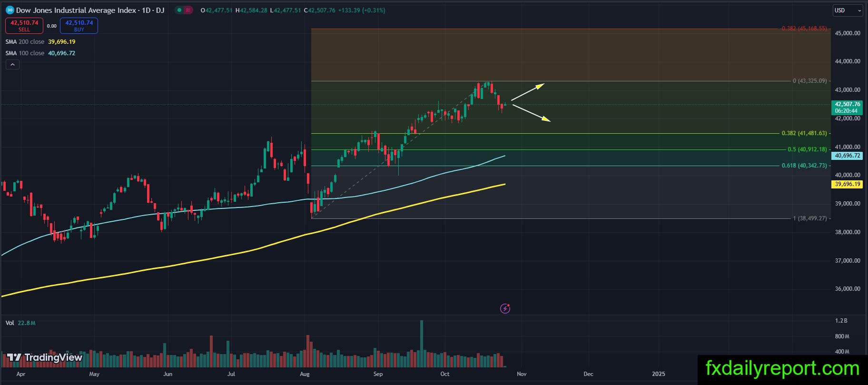Click the 45,000.00 price axis label
The image size is (868, 385).
coord(848,33)
